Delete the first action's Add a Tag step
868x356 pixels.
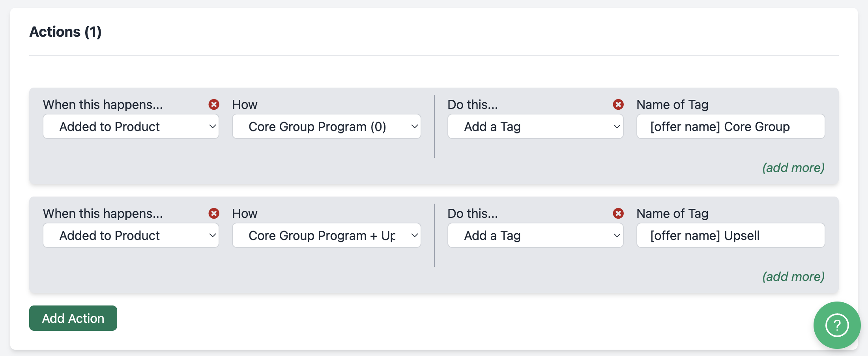618,105
